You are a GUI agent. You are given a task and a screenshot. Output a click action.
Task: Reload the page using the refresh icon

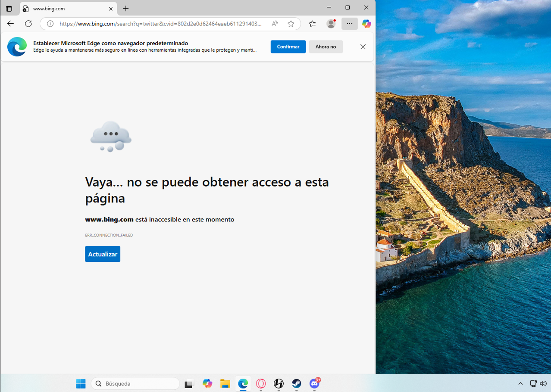tap(28, 24)
